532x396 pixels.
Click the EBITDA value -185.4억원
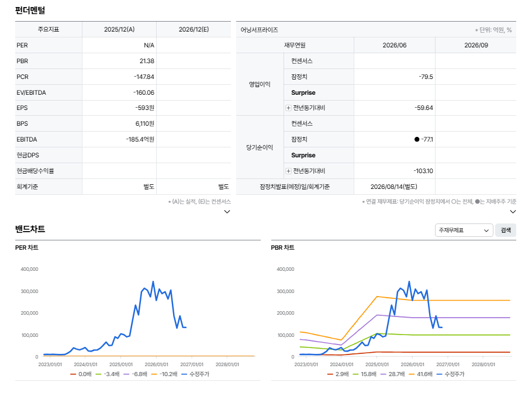point(140,139)
